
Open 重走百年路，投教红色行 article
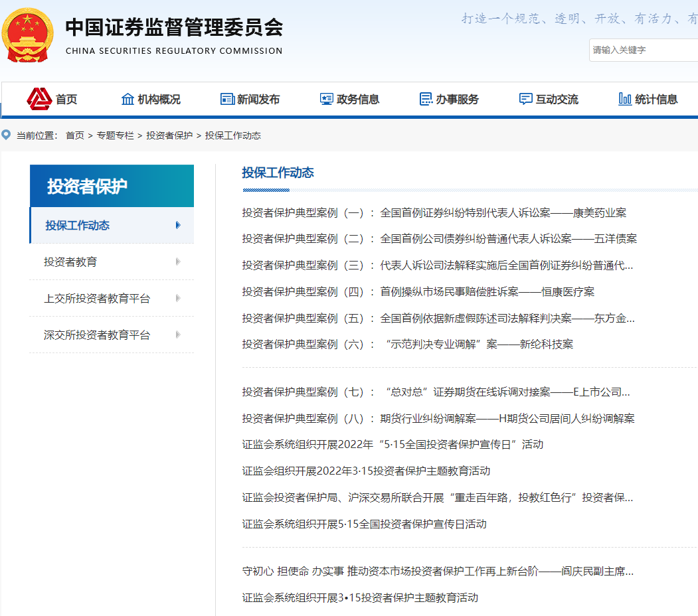click(x=438, y=497)
